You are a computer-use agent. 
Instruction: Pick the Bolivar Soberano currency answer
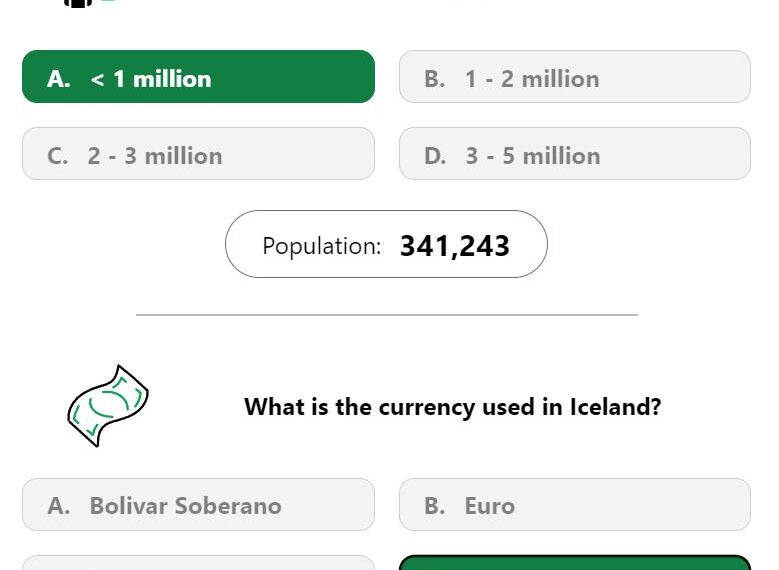pyautogui.click(x=198, y=505)
